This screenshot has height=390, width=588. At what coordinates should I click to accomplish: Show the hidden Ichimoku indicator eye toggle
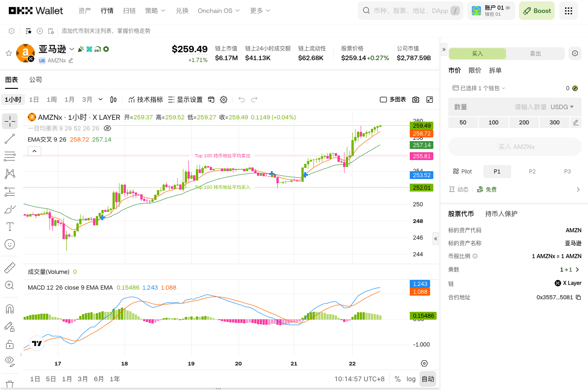107,128
